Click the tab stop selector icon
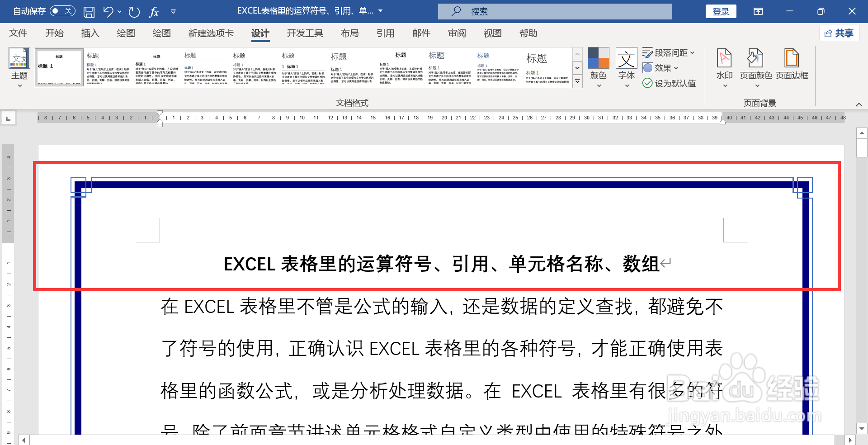Screen dimensions: 868x445 pos(8,118)
